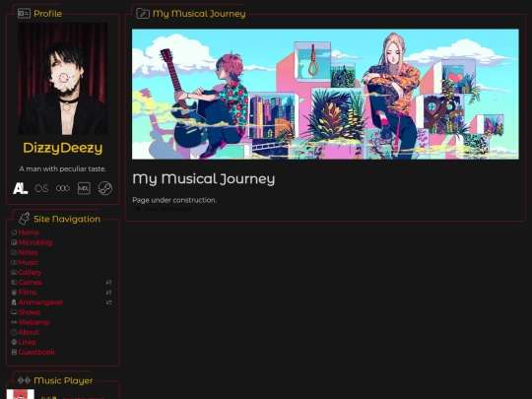Click the house icon beside Home

pos(14,233)
